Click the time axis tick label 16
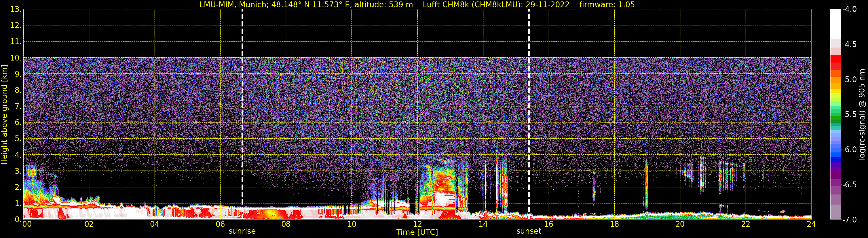This screenshot has height=238, width=868. (x=549, y=224)
